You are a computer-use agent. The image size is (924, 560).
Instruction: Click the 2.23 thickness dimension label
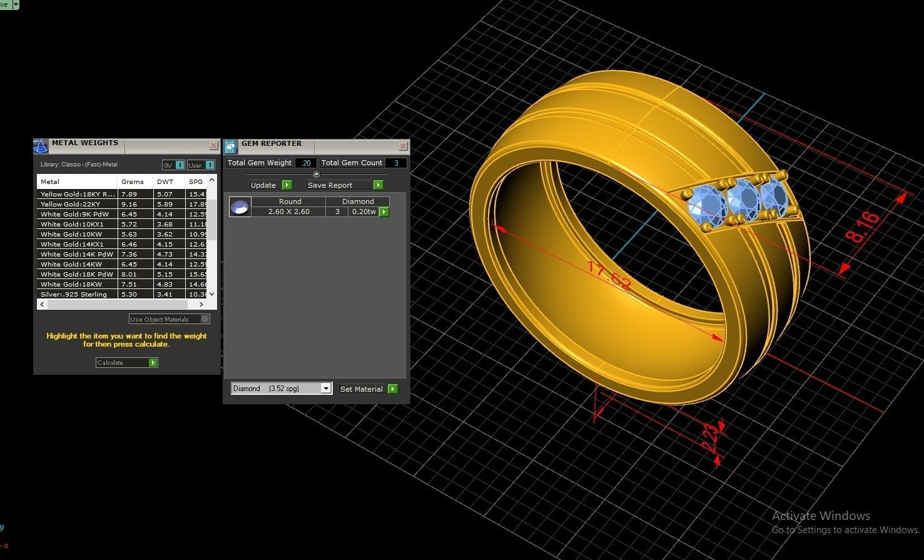click(x=710, y=437)
